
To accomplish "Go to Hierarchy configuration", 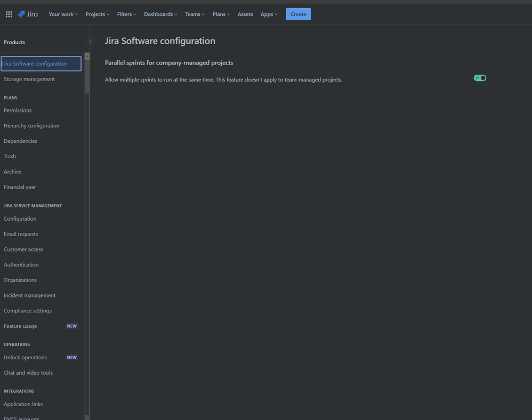I will (x=31, y=126).
